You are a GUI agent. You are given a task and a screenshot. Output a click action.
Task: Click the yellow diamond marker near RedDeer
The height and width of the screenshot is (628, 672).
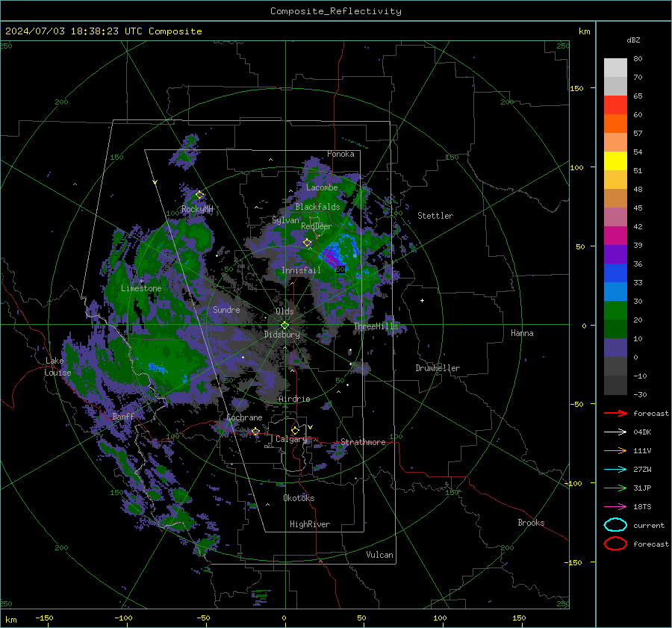click(x=308, y=243)
